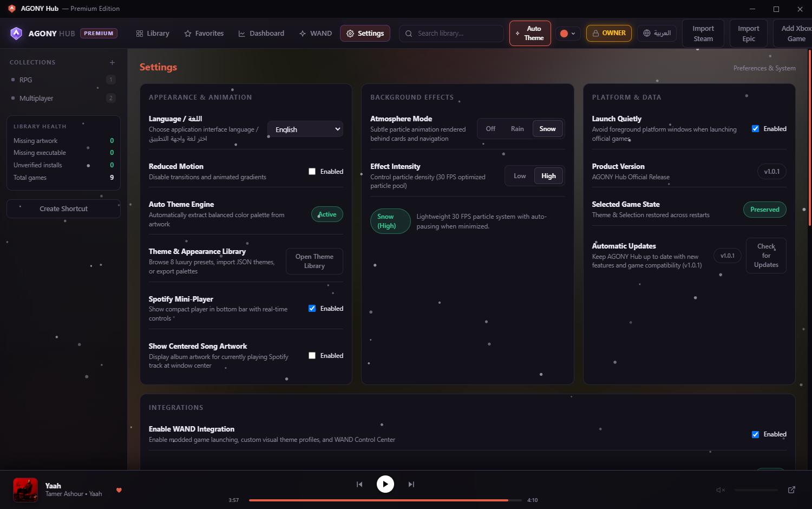Click the Product Version v1.0.1 badge
Viewport: 812px width, 509px height.
coord(772,172)
